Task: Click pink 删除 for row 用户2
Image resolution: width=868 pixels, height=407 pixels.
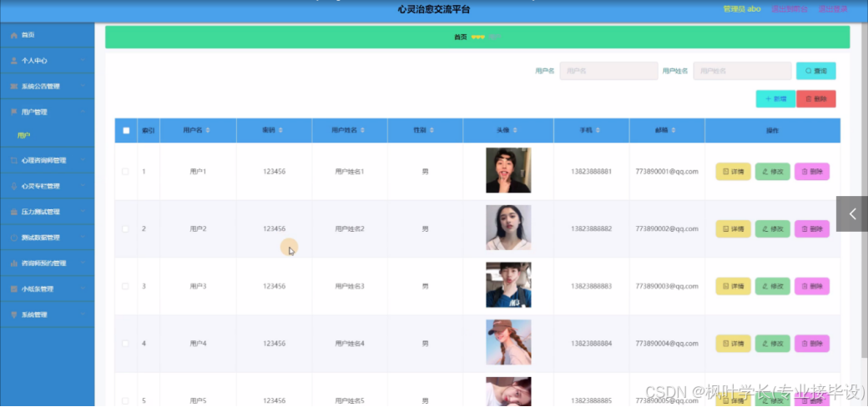Action: point(812,229)
